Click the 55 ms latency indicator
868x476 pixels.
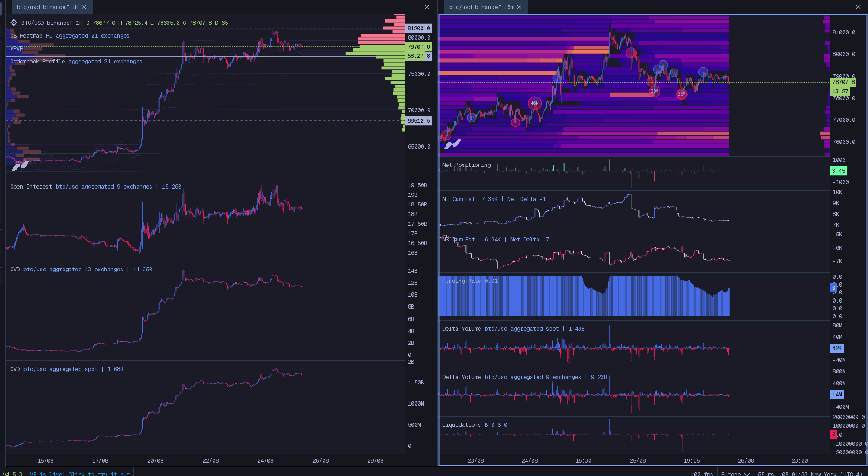point(766,473)
